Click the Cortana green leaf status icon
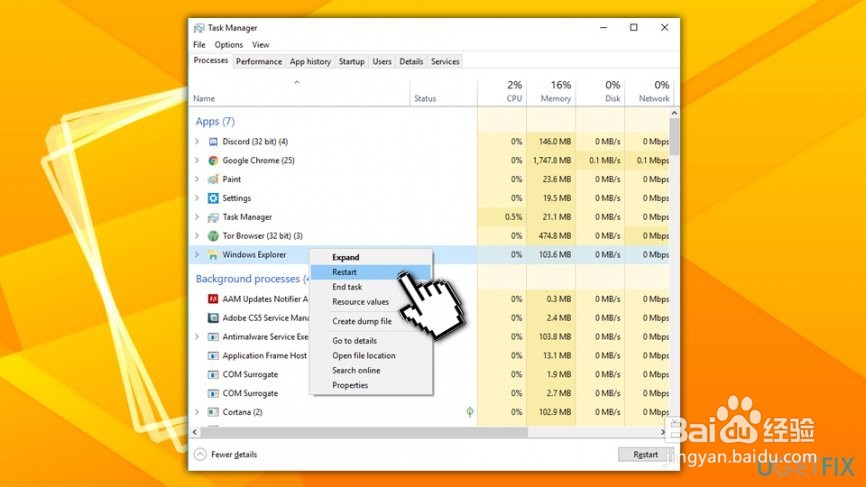This screenshot has height=487, width=866. (469, 412)
